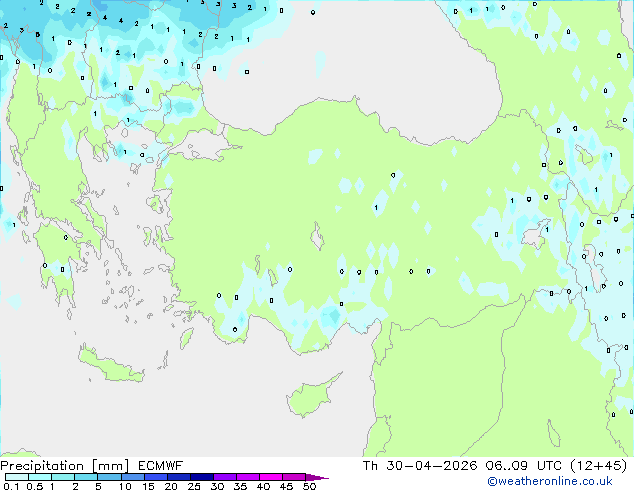The height and width of the screenshot is (490, 634).
Task: Click legend swatch between 0.1 and 0.5
Action: click(x=17, y=477)
